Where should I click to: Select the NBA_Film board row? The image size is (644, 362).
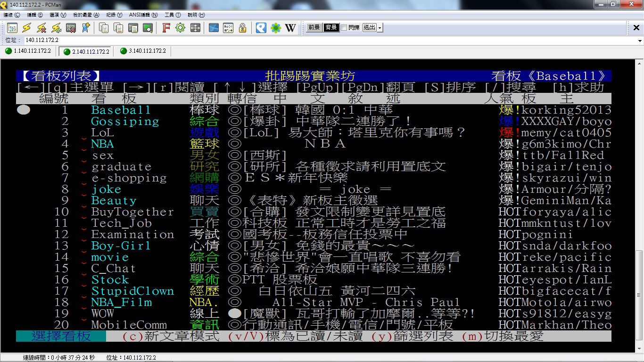click(314, 302)
